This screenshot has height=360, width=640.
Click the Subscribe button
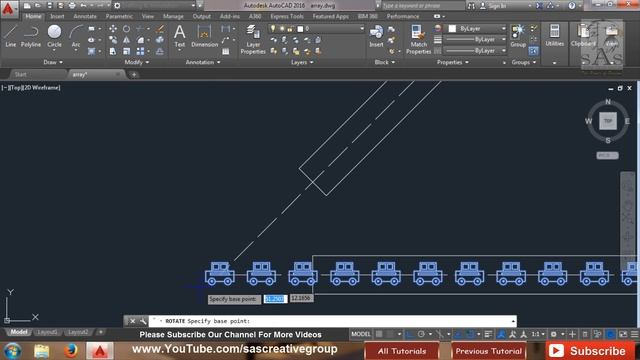tap(589, 351)
